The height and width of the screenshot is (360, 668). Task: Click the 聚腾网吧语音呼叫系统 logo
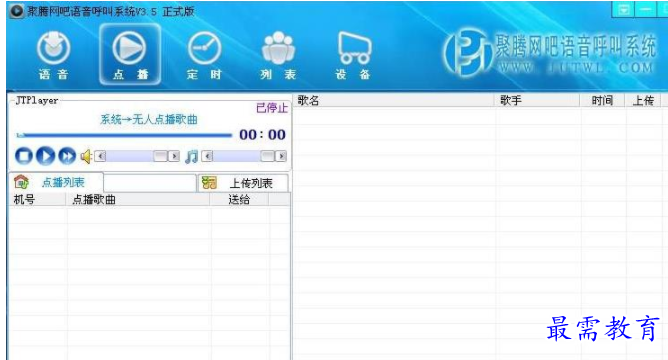550,53
